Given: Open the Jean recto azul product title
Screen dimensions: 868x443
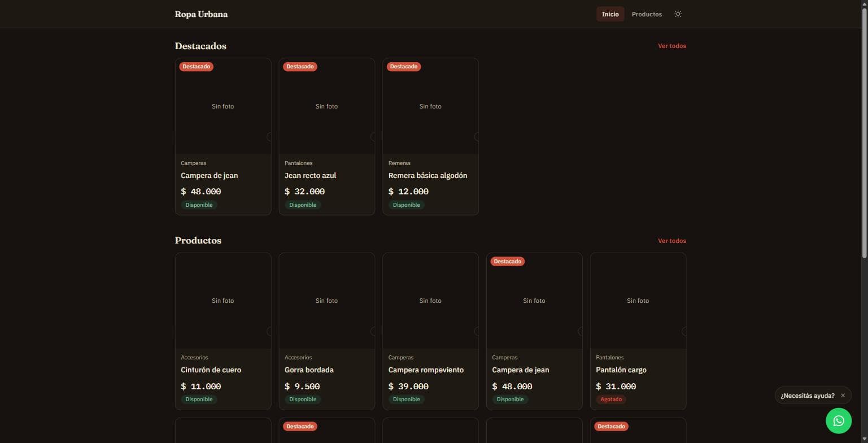Looking at the screenshot, I should (310, 176).
